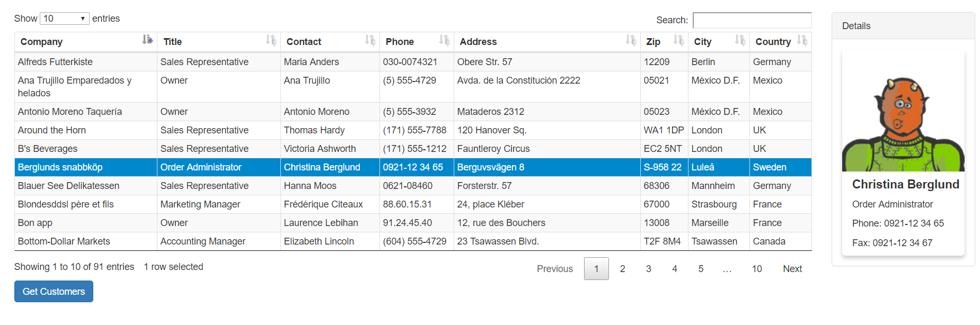Sort by Contact using its sort icon
This screenshot has width=980, height=325.
point(370,40)
